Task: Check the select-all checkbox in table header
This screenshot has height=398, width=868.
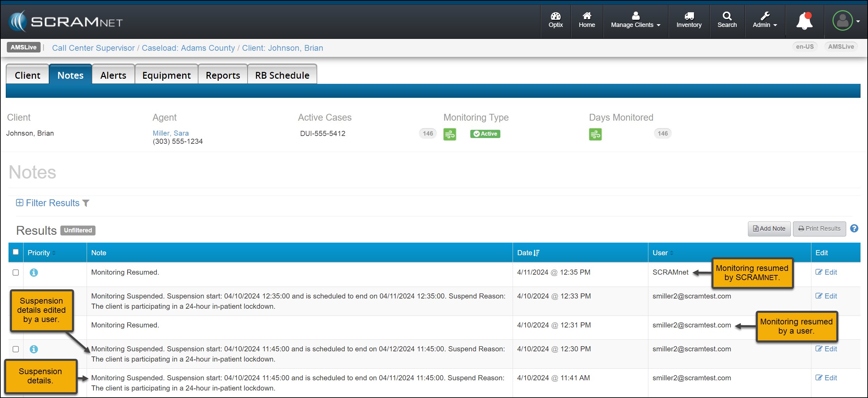Action: (16, 252)
